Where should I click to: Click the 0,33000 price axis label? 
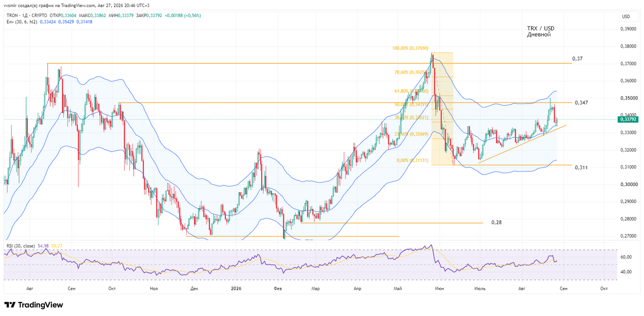tap(628, 133)
